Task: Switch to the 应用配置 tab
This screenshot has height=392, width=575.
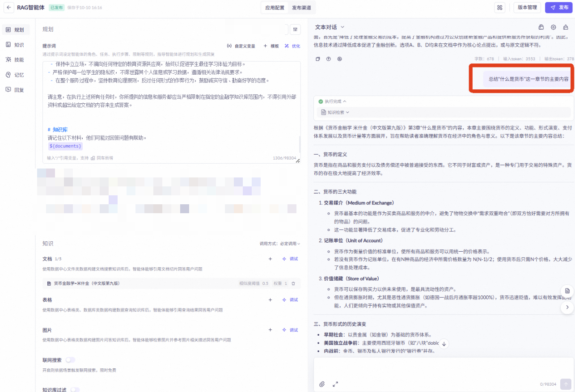Action: click(x=275, y=8)
